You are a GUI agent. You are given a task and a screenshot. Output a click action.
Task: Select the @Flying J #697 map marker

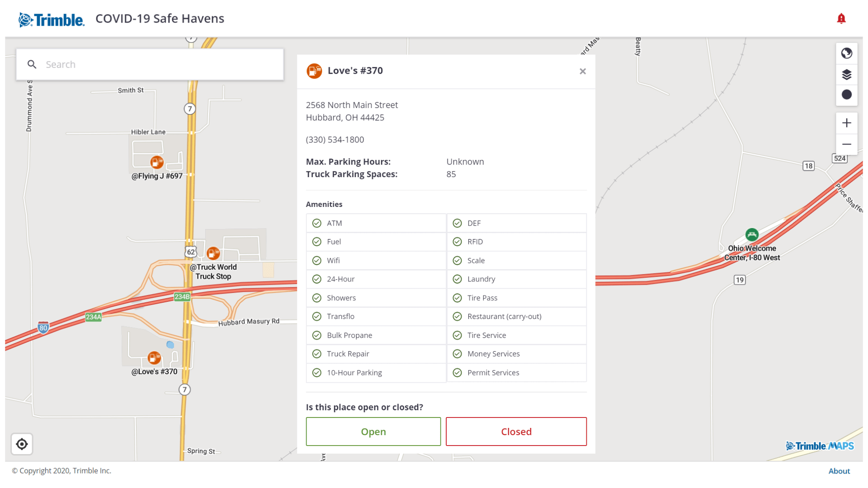pos(157,163)
